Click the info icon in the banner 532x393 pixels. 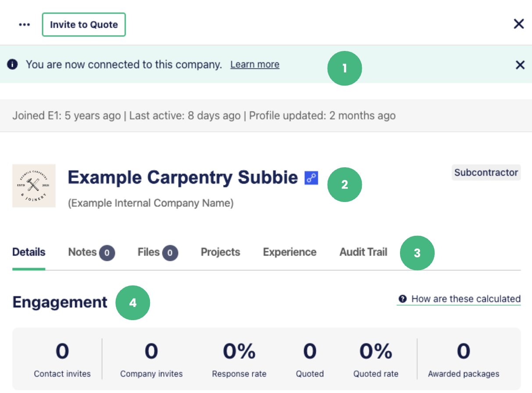[13, 65]
